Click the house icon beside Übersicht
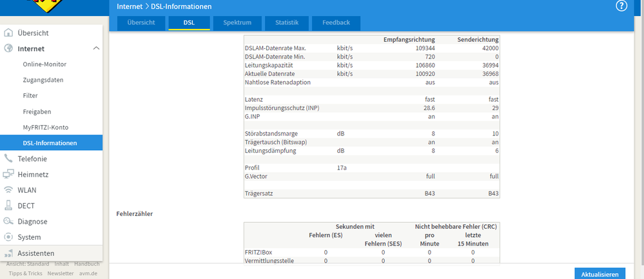This screenshot has height=279, width=644. 8,33
